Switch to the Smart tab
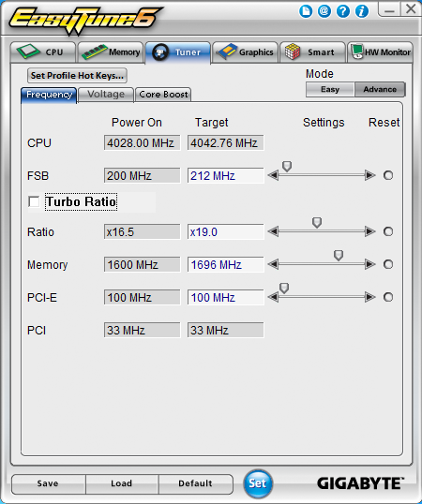 coord(312,52)
